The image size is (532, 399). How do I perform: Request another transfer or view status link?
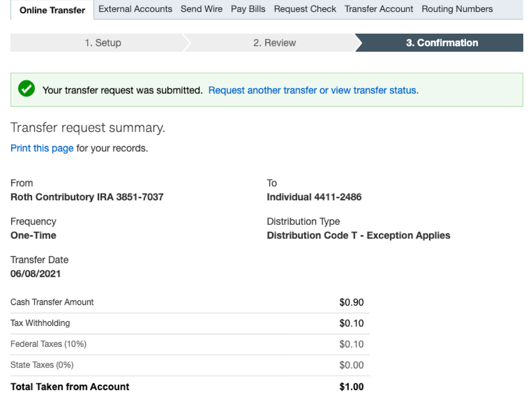[313, 90]
